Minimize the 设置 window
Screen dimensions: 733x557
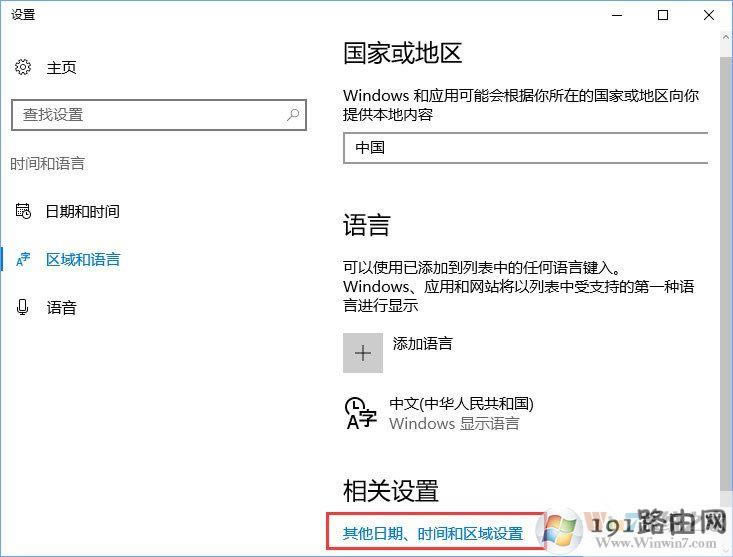click(617, 15)
